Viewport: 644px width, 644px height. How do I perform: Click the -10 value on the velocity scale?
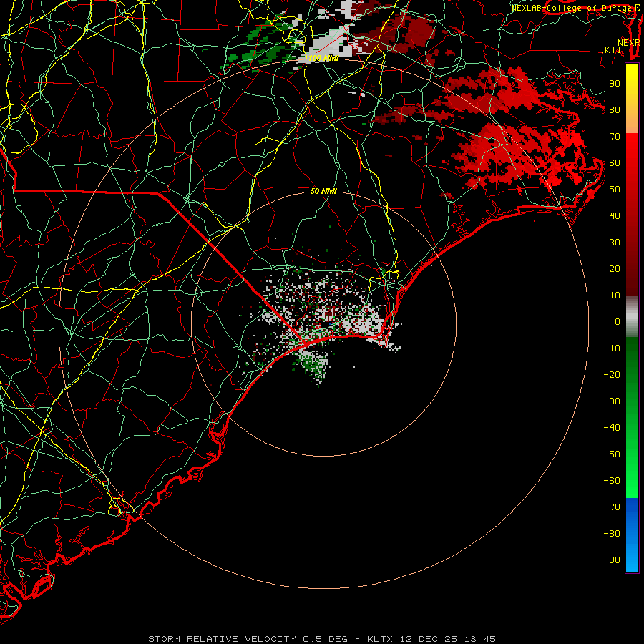coord(612,348)
